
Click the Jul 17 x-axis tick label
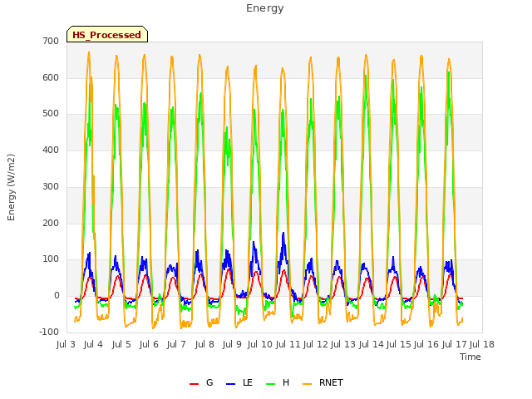tap(454, 344)
